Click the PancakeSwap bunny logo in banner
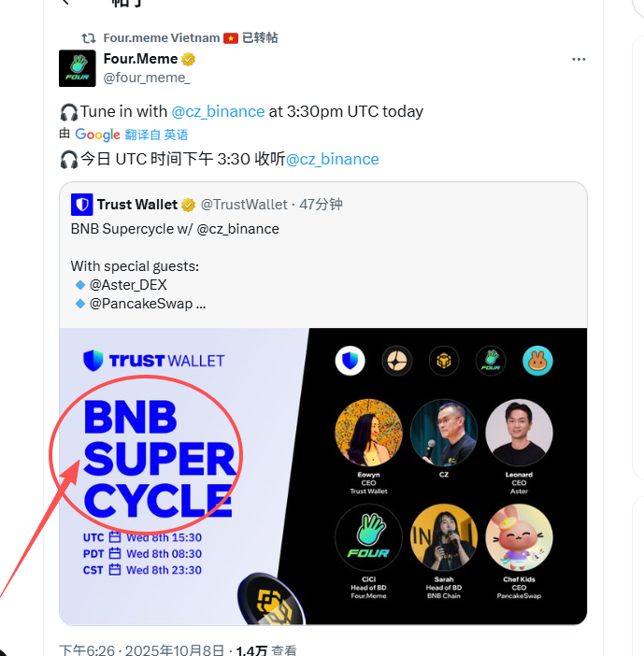This screenshot has height=656, width=644. click(537, 361)
